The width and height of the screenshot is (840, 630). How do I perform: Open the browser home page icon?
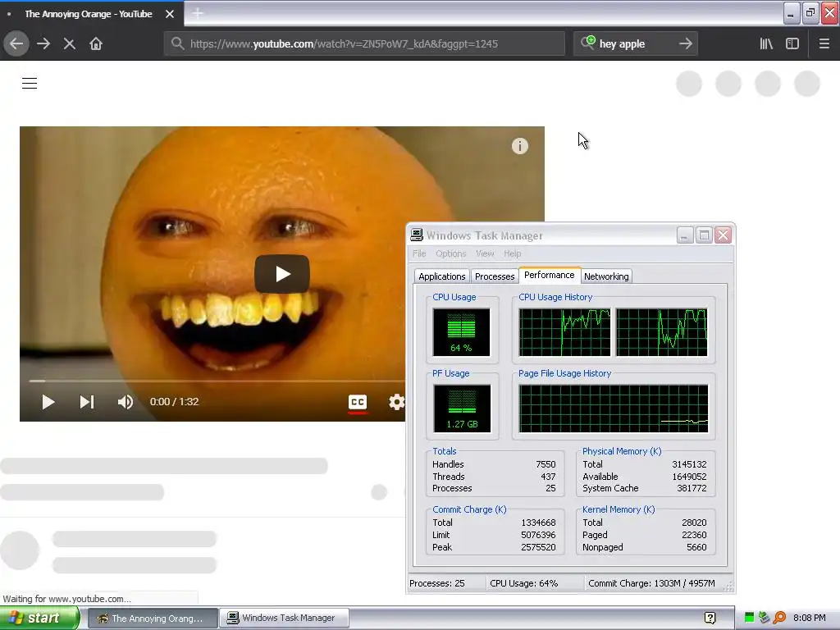pyautogui.click(x=96, y=43)
